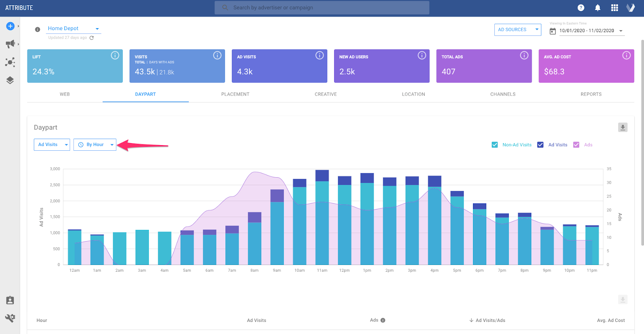Open the megaphone campaigns sidebar icon
The height and width of the screenshot is (334, 644).
click(10, 44)
